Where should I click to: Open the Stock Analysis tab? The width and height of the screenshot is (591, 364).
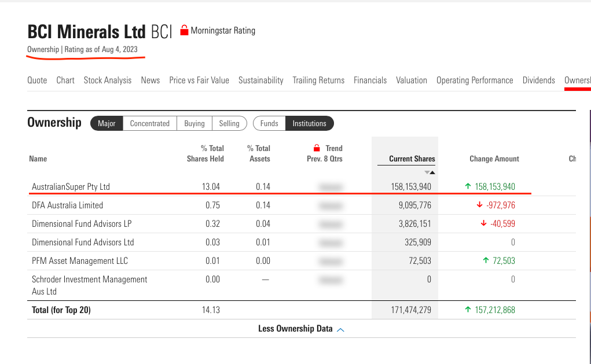(108, 80)
